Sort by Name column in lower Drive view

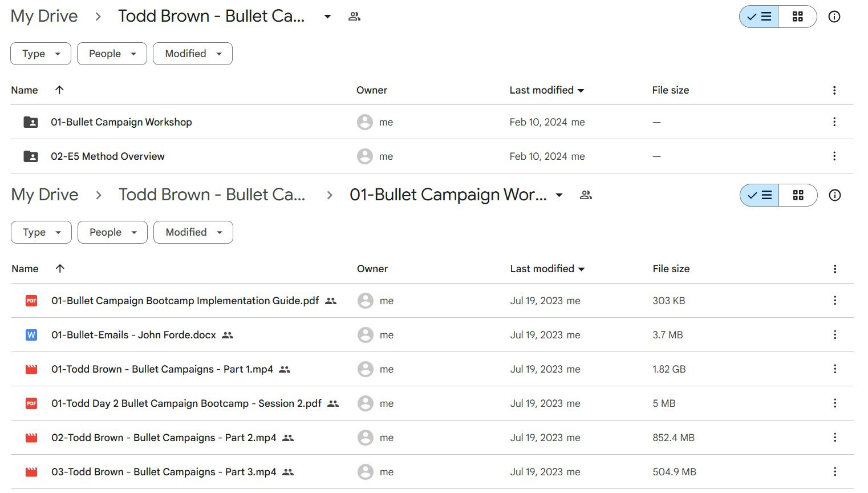pyautogui.click(x=25, y=269)
